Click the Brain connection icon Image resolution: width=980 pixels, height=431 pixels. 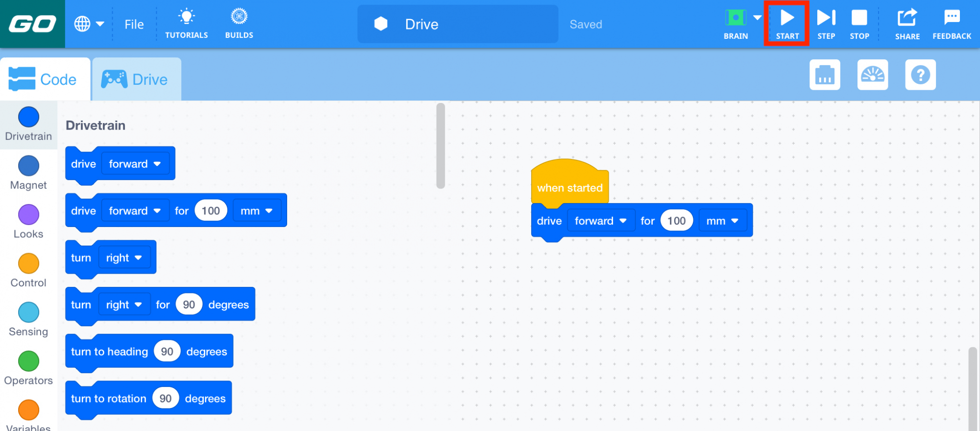(x=735, y=24)
